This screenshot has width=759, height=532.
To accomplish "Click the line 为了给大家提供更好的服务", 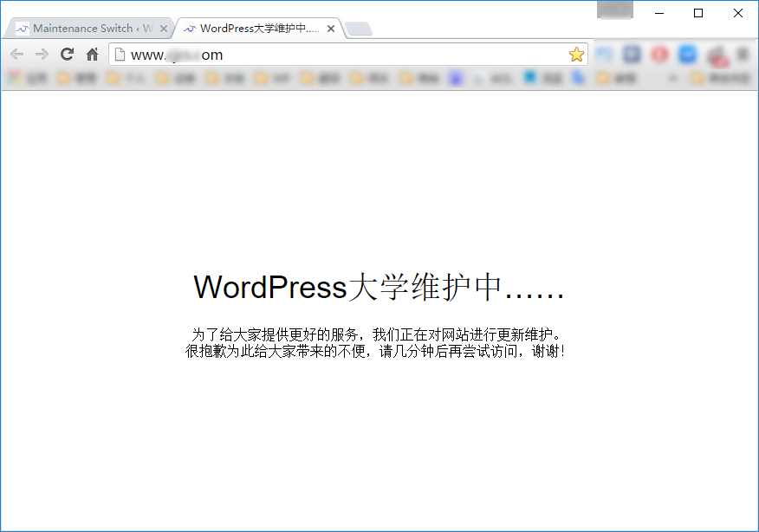I will [377, 334].
